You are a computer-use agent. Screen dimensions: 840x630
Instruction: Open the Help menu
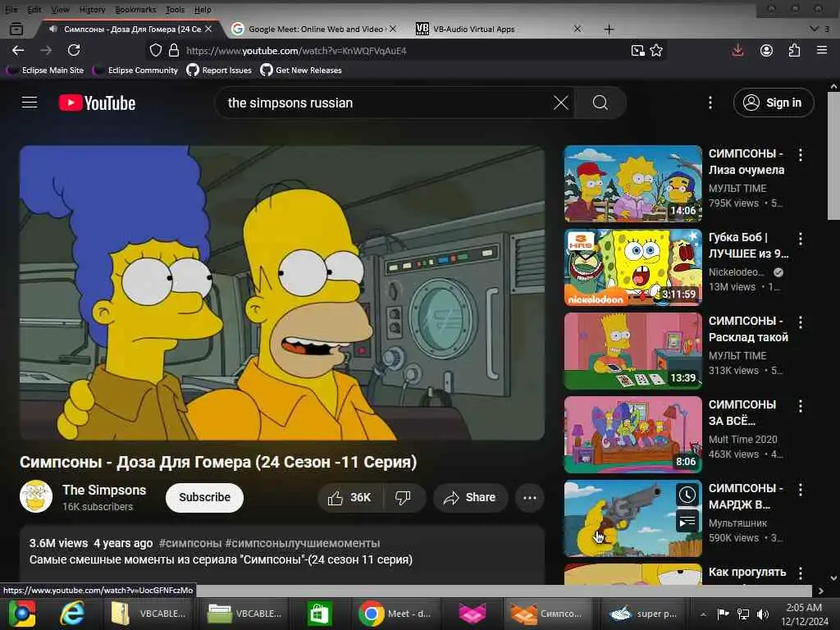203,10
